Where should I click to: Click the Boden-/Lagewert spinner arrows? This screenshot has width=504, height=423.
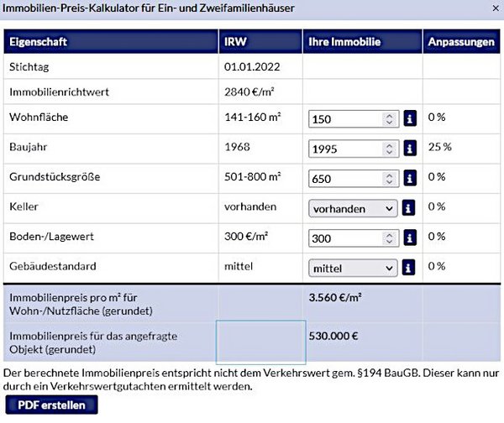pyautogui.click(x=389, y=238)
